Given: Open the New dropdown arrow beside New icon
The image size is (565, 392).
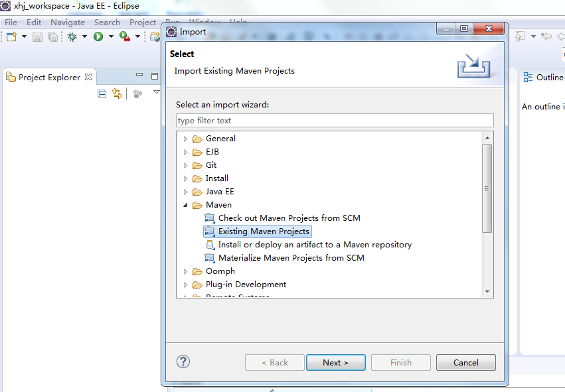Looking at the screenshot, I should [x=24, y=36].
